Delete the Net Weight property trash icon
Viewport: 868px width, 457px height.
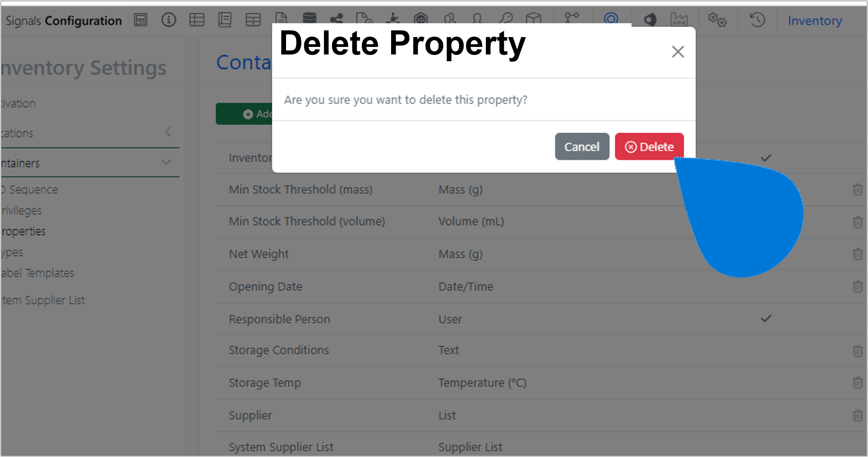[x=857, y=254]
